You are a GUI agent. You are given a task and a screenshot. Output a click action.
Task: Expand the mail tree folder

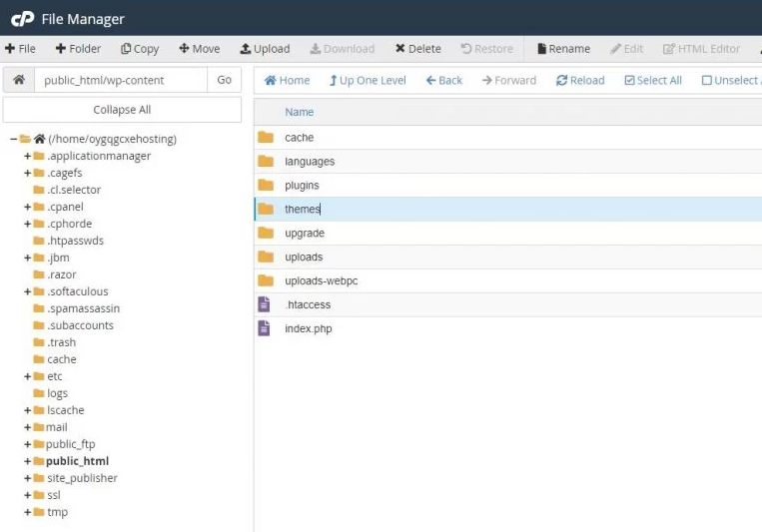click(27, 427)
